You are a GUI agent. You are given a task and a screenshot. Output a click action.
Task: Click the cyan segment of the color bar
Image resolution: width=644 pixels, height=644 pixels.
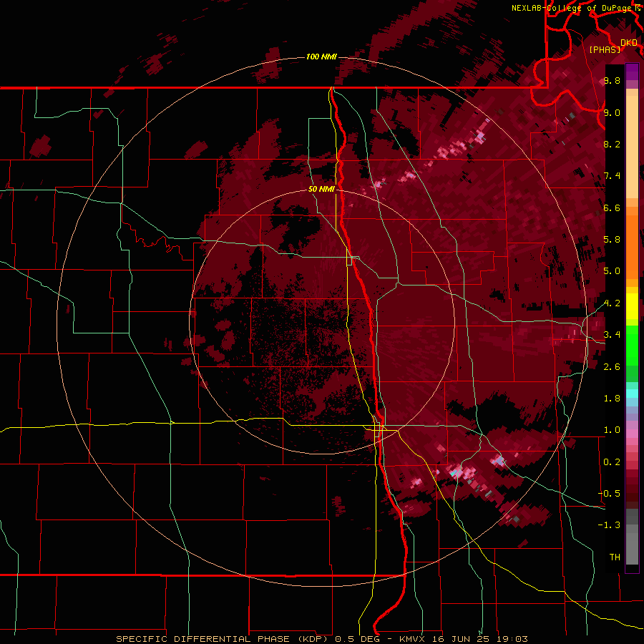coord(632,394)
